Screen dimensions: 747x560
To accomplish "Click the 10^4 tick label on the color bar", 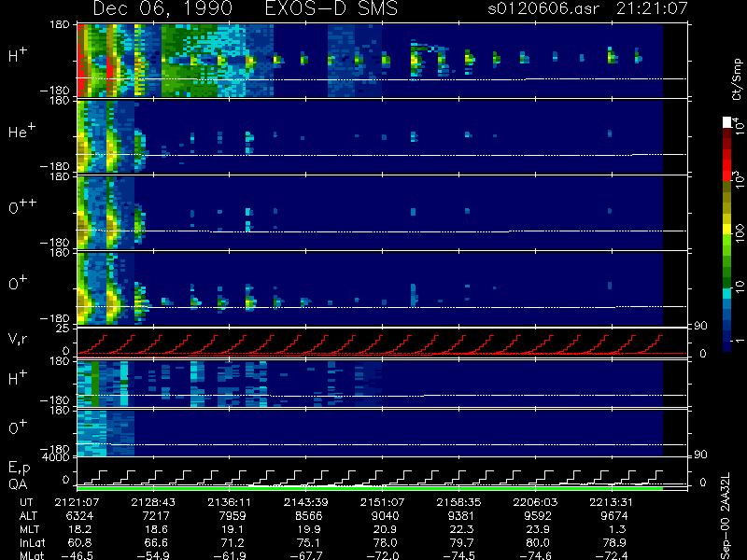I will pos(739,125).
